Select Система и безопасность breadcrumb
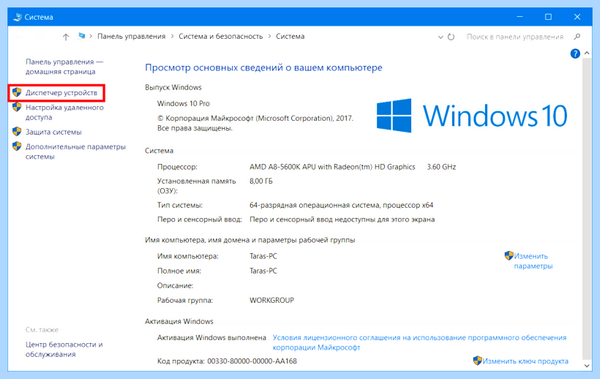 tap(221, 36)
